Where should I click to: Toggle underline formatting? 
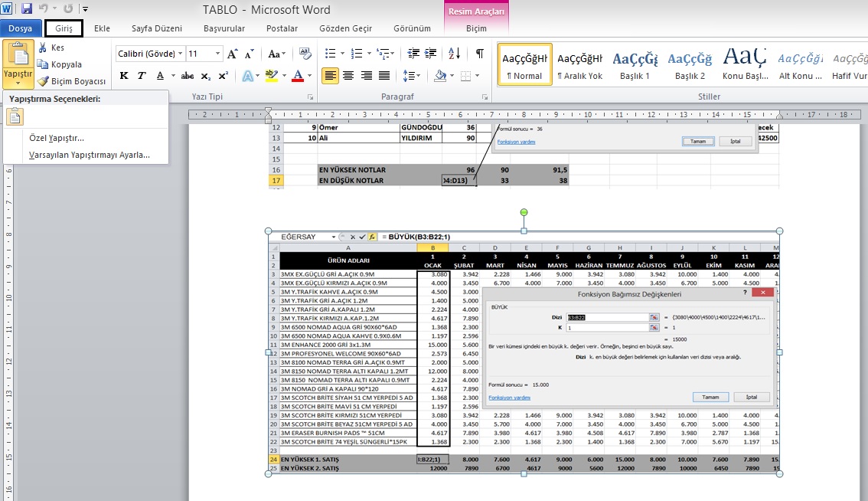click(x=160, y=76)
